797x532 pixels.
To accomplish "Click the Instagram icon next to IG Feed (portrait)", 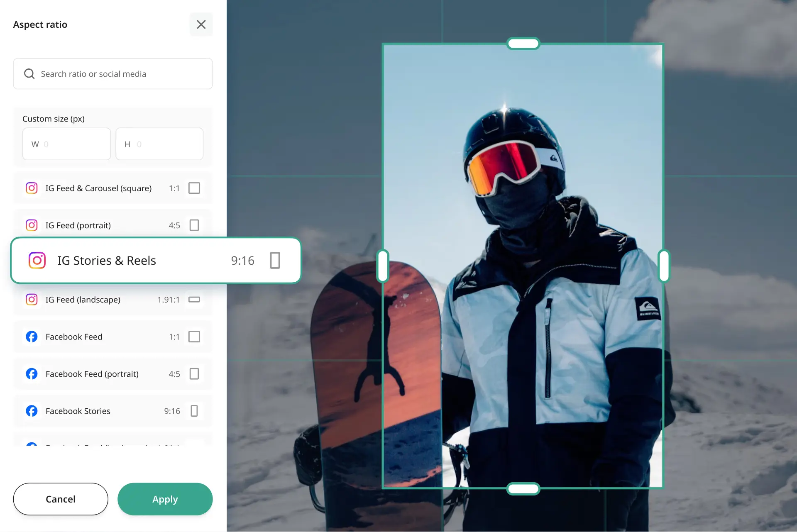I will pos(32,225).
